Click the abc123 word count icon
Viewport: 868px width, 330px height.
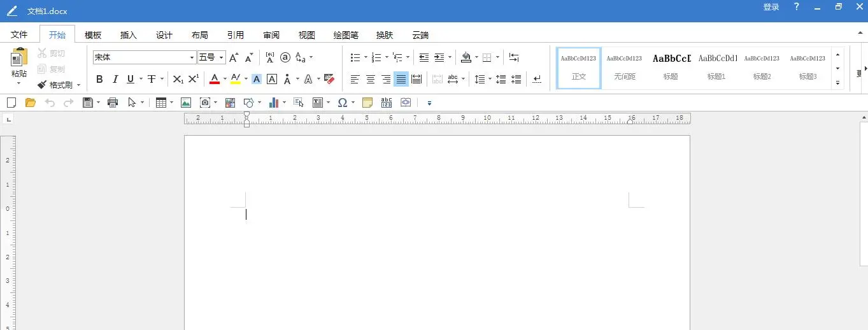pos(387,102)
